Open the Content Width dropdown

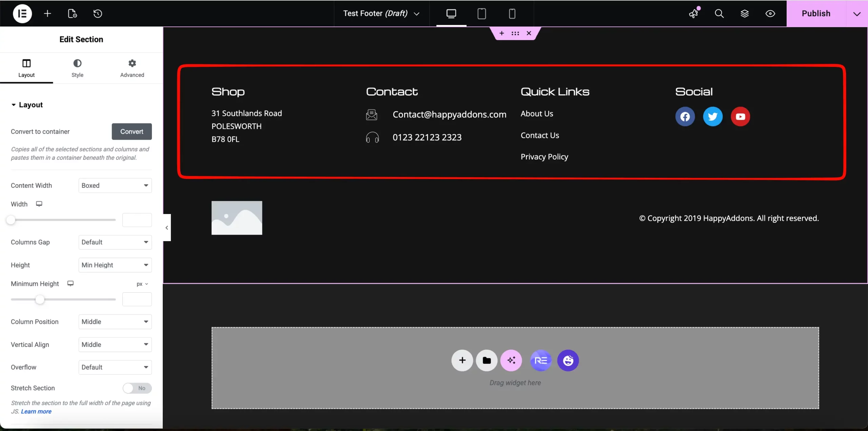[115, 185]
